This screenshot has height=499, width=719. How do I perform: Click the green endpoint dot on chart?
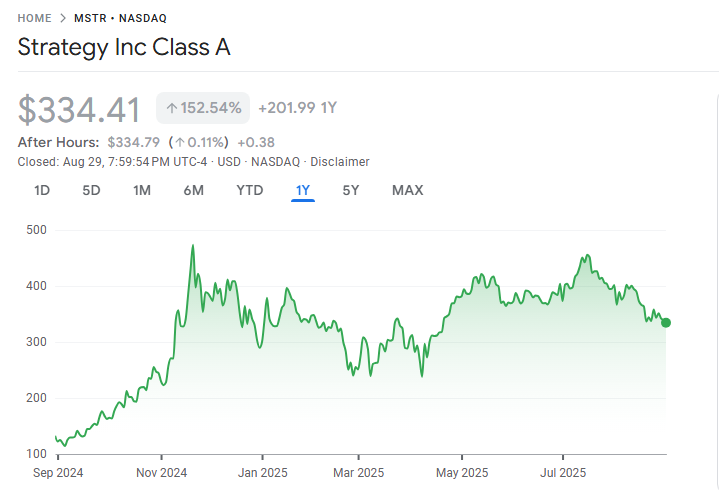pos(666,322)
